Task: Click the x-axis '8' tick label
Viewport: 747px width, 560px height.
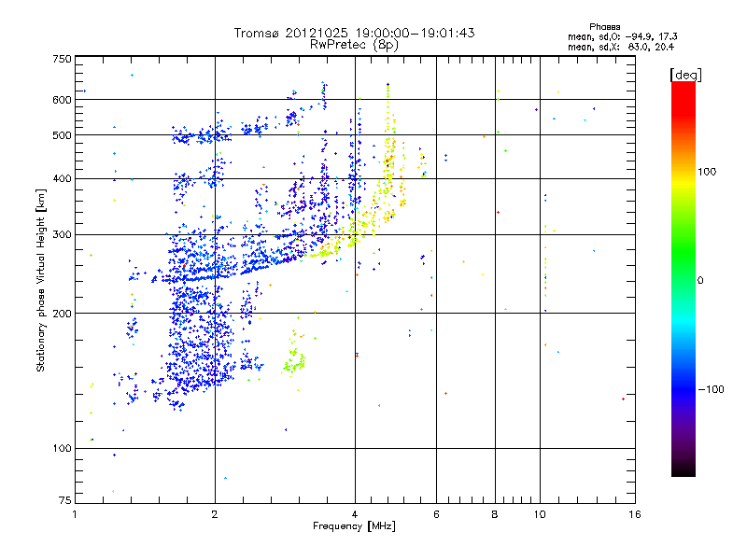Action: click(x=495, y=514)
